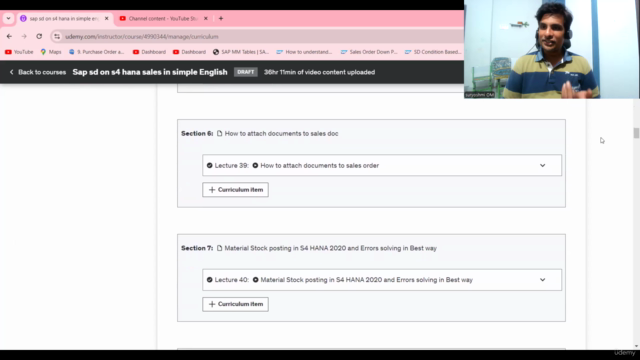Viewport: 640px width, 360px height.
Task: Open the Maps bookmark
Action: coord(51,52)
